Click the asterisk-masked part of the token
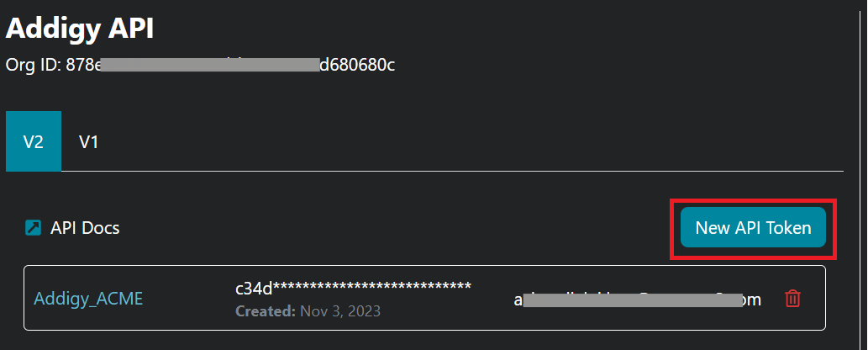This screenshot has width=868, height=350. click(372, 287)
